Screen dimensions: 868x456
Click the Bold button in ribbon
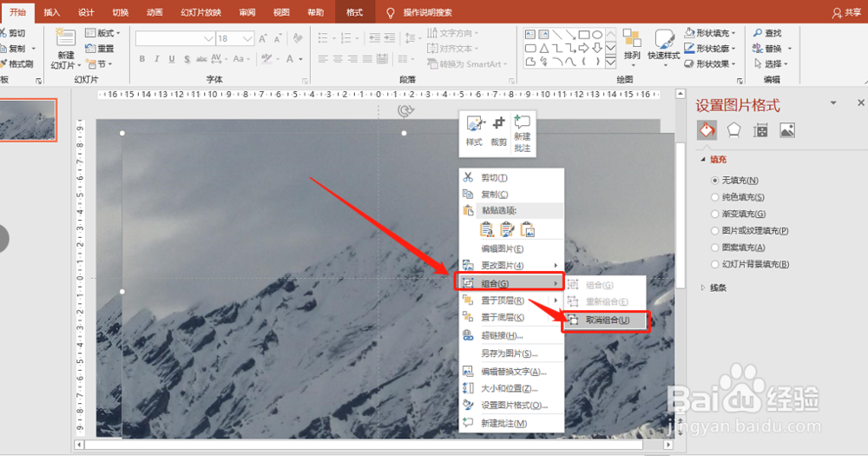(142, 59)
